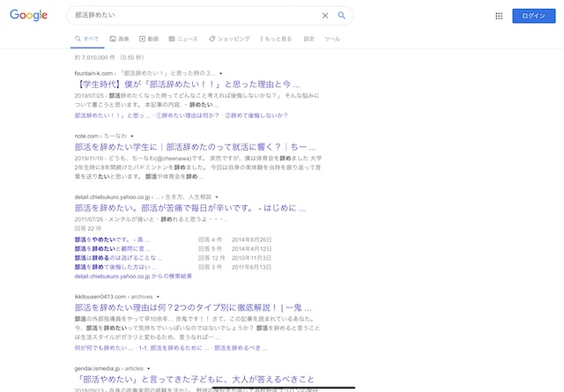564x392 pixels.
Task: Click the date 2014年6月26日
Action: [x=251, y=240]
